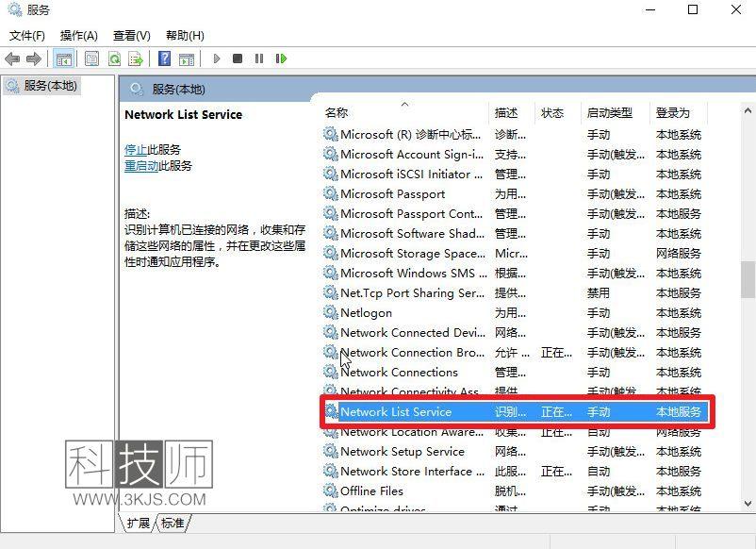The height and width of the screenshot is (549, 756).
Task: Select Network Connected Devi... service
Action: pos(514,332)
